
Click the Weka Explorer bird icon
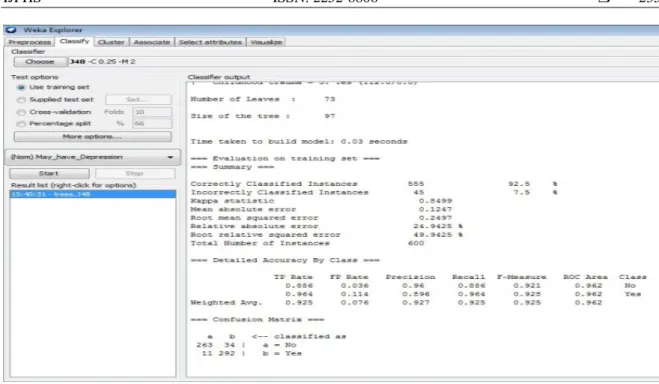click(x=11, y=30)
